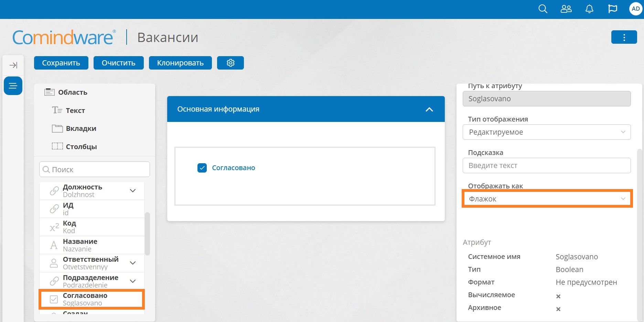This screenshot has width=644, height=322.
Task: Open the three-dot more options button
Action: tap(624, 37)
